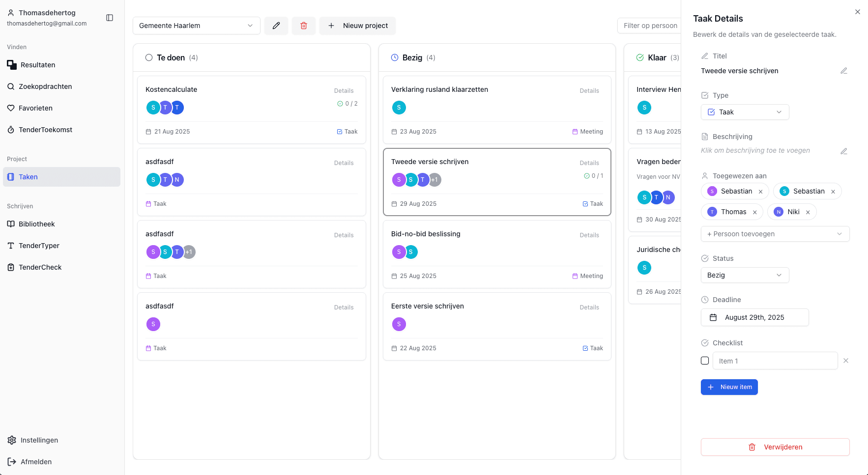The image size is (868, 475).
Task: Remove Niki from assigned persons
Action: (808, 212)
